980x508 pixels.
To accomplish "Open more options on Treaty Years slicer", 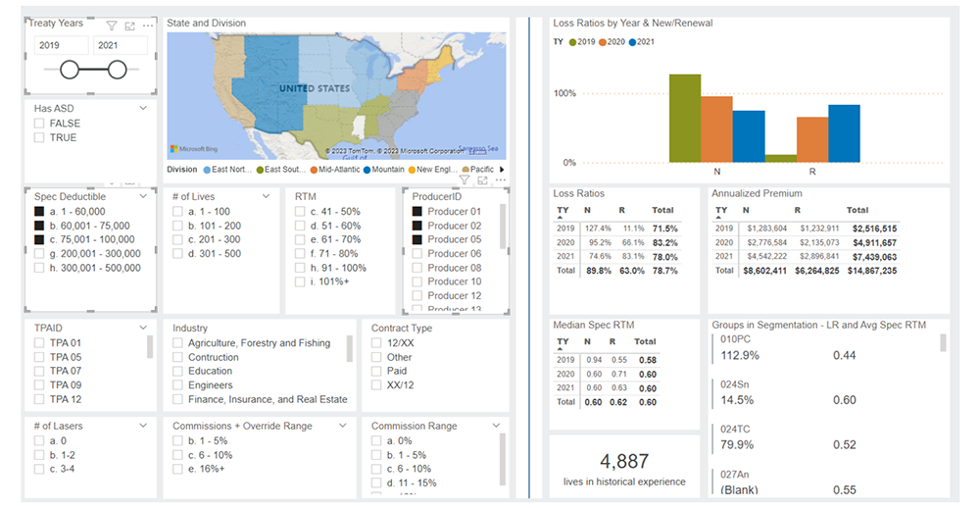I will (x=147, y=25).
